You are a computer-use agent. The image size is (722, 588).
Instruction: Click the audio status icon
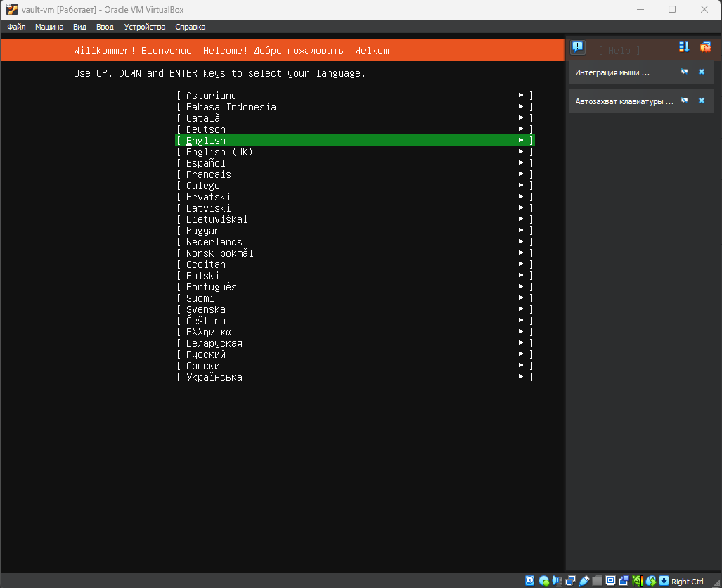[557, 581]
